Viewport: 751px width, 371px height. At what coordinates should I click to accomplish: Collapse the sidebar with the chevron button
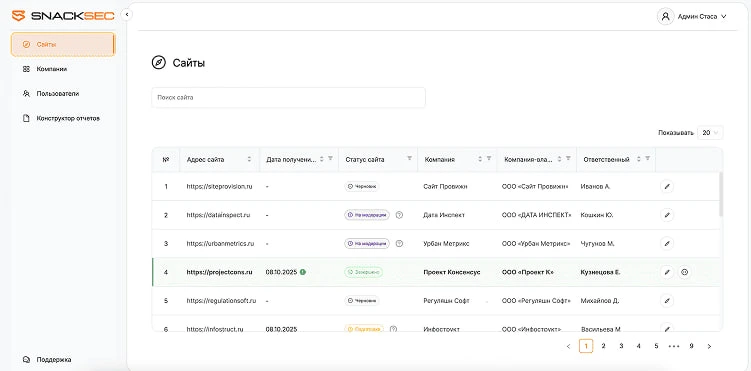pos(126,15)
